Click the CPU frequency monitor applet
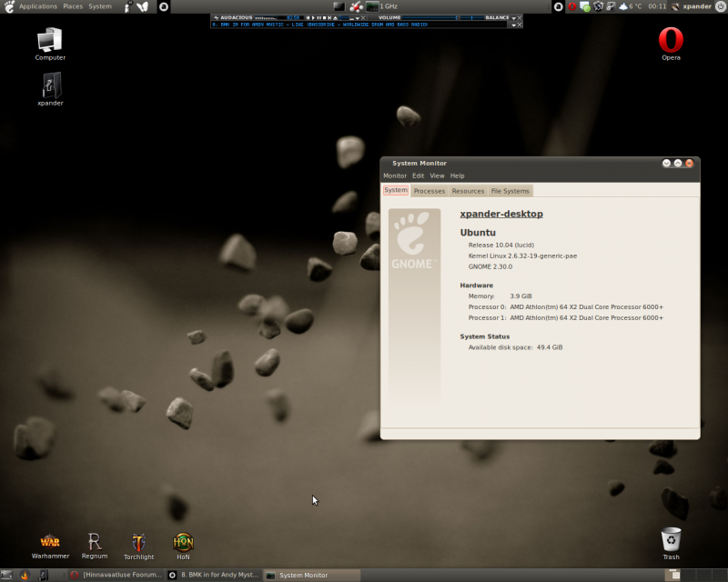728x582 pixels. (x=381, y=6)
